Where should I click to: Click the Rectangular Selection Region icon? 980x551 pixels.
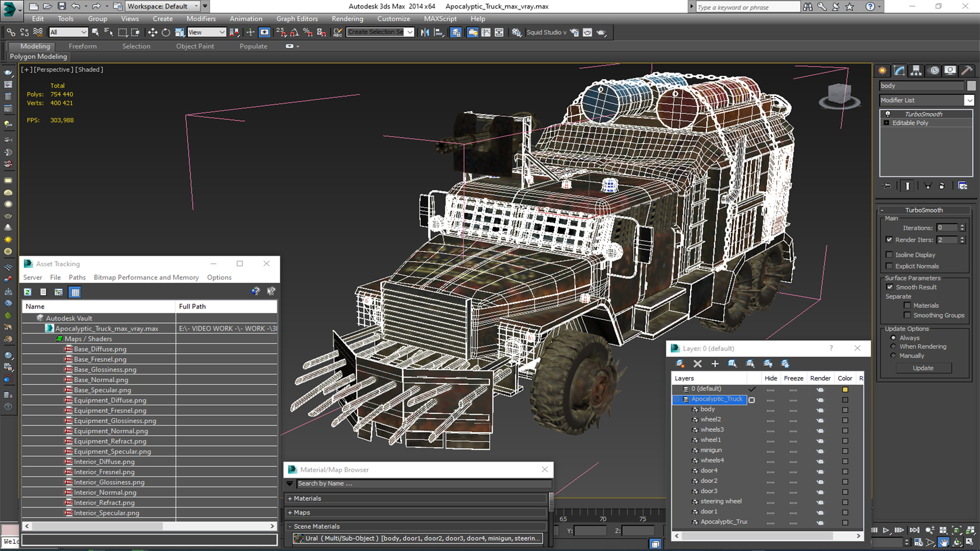pyautogui.click(x=122, y=32)
